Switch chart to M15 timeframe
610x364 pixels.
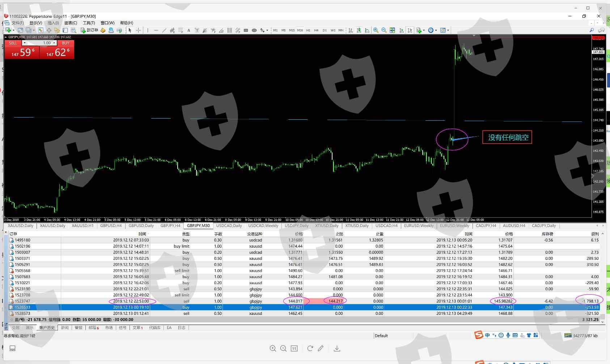click(292, 30)
